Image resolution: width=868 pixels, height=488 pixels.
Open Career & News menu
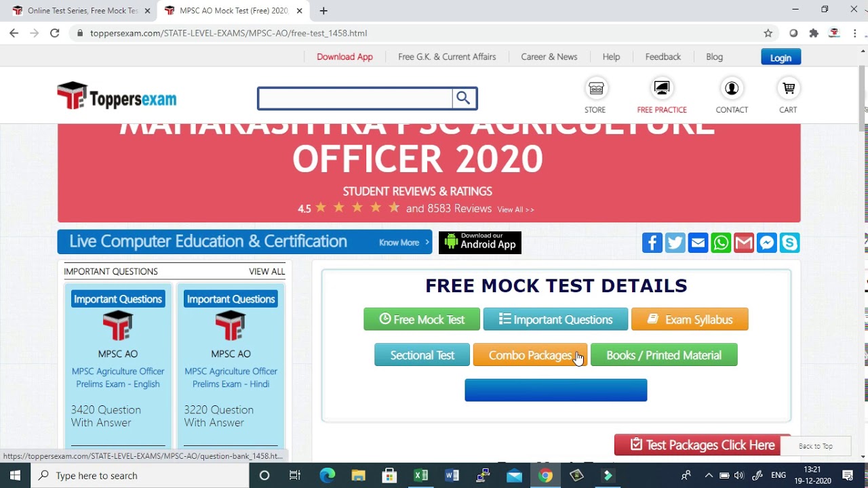point(549,57)
